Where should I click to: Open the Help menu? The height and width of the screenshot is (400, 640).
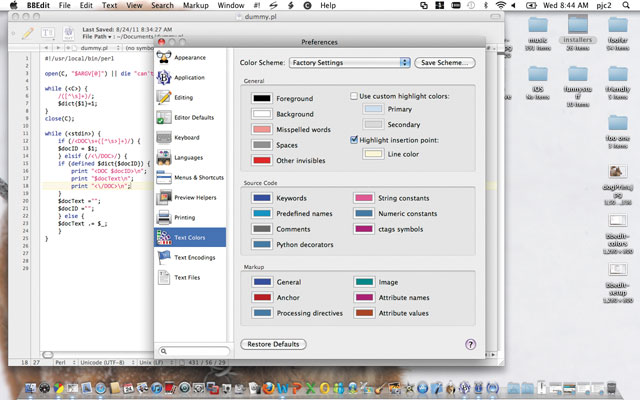tap(328, 5)
